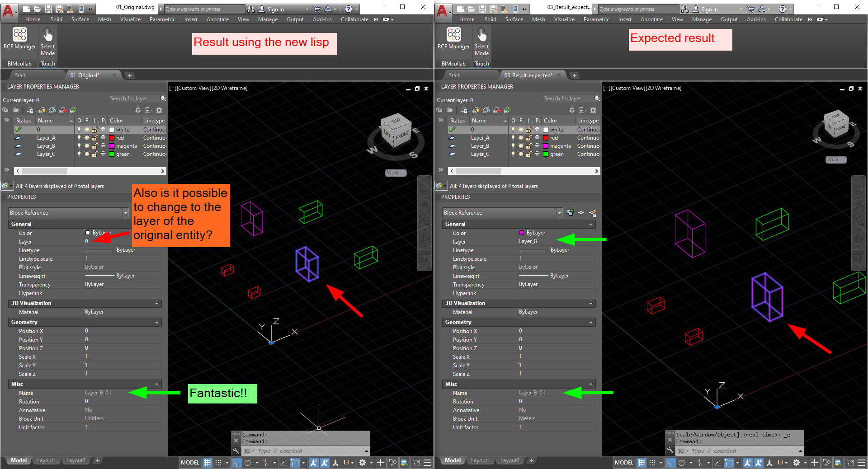Collapse the Geometry section in Properties
The height and width of the screenshot is (469, 868).
(157, 322)
